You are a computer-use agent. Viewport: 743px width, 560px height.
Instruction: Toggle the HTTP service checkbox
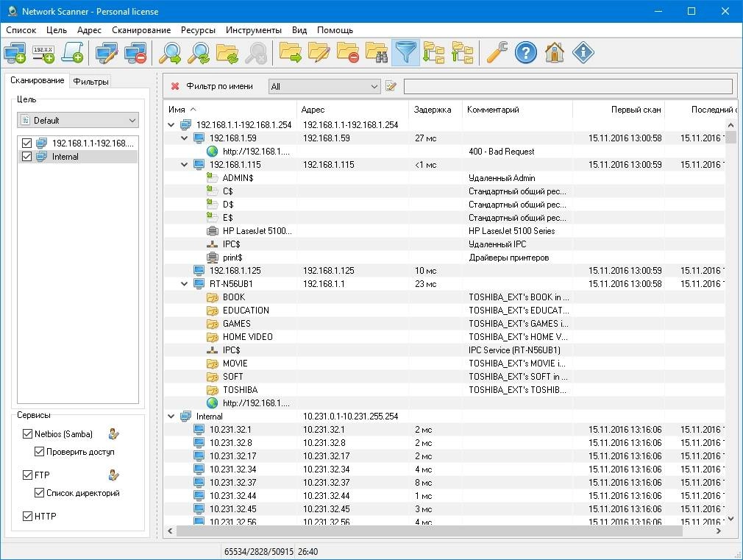(x=27, y=516)
